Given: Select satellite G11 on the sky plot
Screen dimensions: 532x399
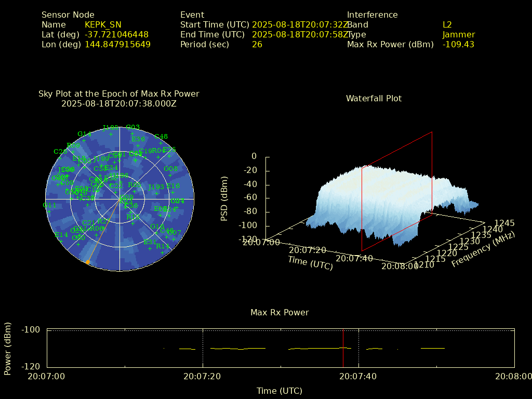Looking at the screenshot, I should 49,212.
